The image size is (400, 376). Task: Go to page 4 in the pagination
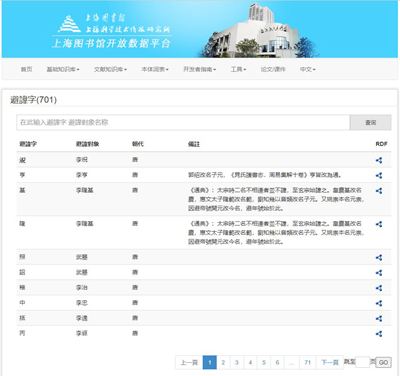coord(250,362)
